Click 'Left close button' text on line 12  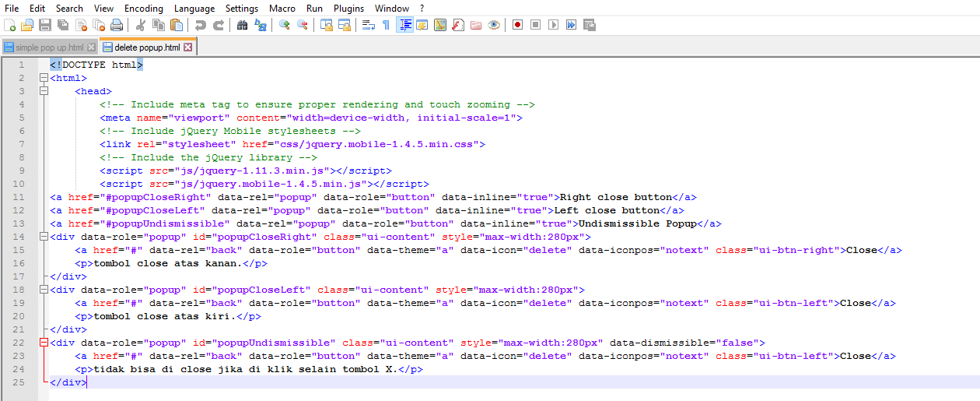607,210
